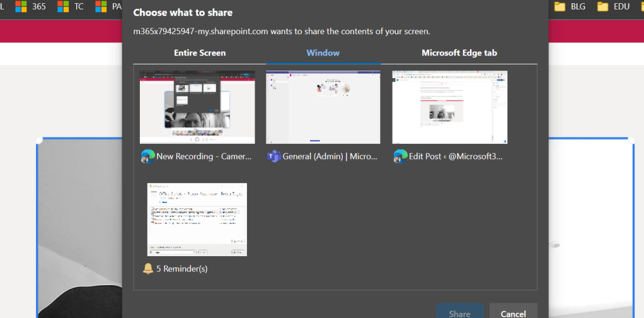Switch to the Microsoft Edge tab option
Image resolution: width=644 pixels, height=318 pixels.
(459, 53)
